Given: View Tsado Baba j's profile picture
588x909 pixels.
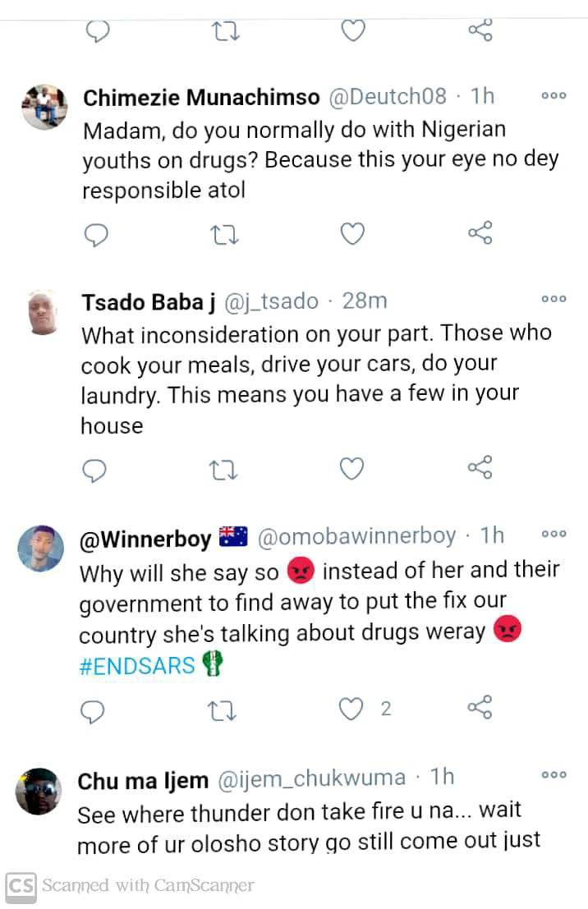Looking at the screenshot, I should point(43,314).
